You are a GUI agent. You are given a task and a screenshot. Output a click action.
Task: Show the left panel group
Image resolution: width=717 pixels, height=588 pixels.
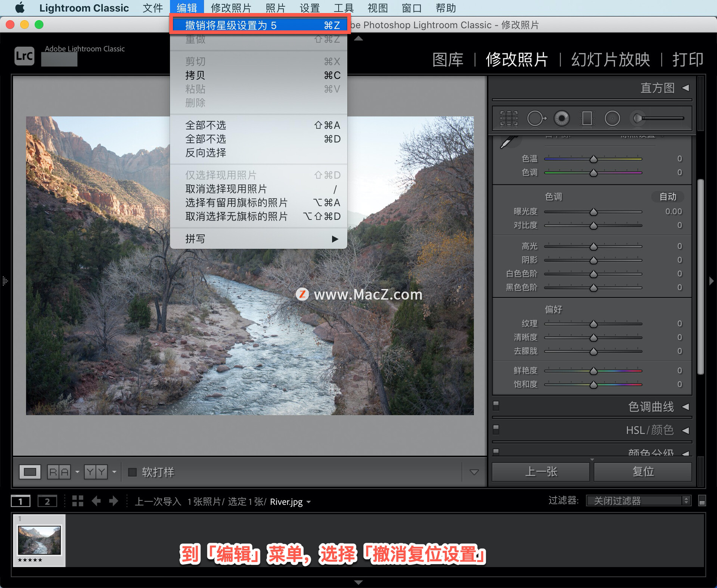5,281
